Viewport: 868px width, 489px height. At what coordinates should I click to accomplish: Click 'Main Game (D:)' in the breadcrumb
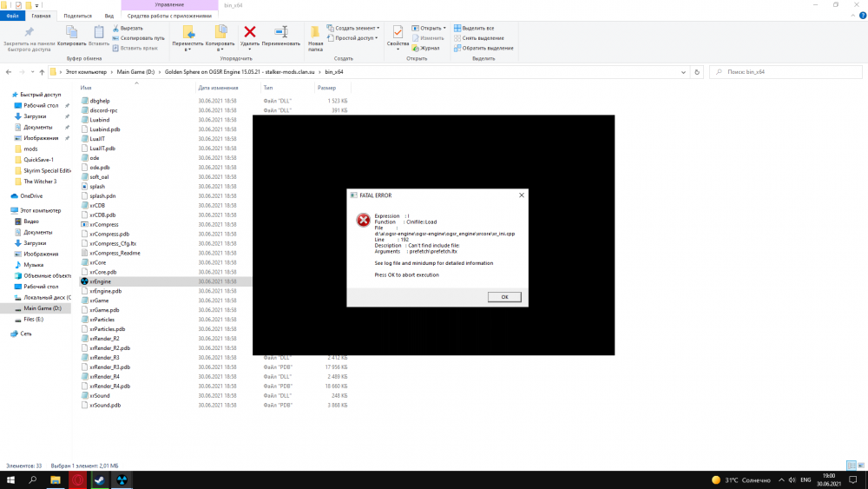tap(135, 72)
